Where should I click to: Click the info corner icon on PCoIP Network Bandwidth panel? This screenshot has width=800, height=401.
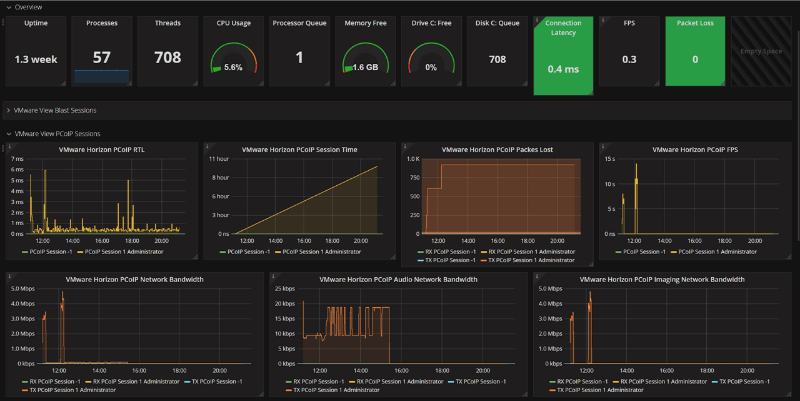click(x=9, y=275)
